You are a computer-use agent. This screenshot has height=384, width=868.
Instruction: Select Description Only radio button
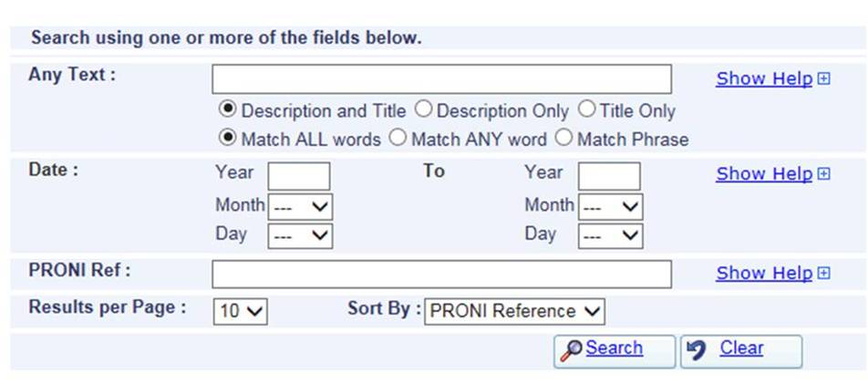[x=423, y=109]
